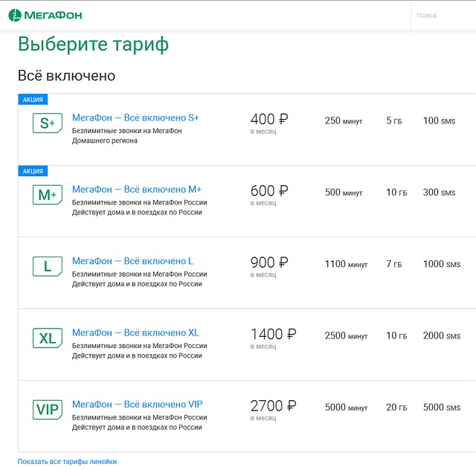
Task: Click the Выберите тариф heading
Action: coord(93,45)
